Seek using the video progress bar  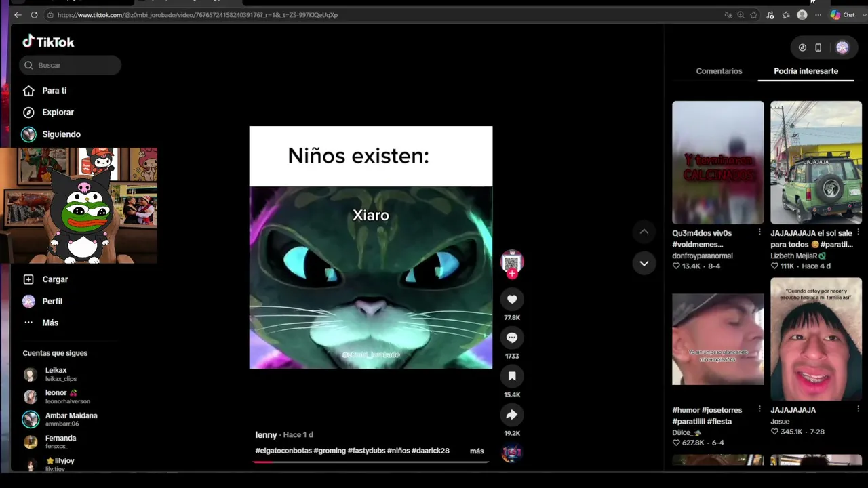(371, 462)
